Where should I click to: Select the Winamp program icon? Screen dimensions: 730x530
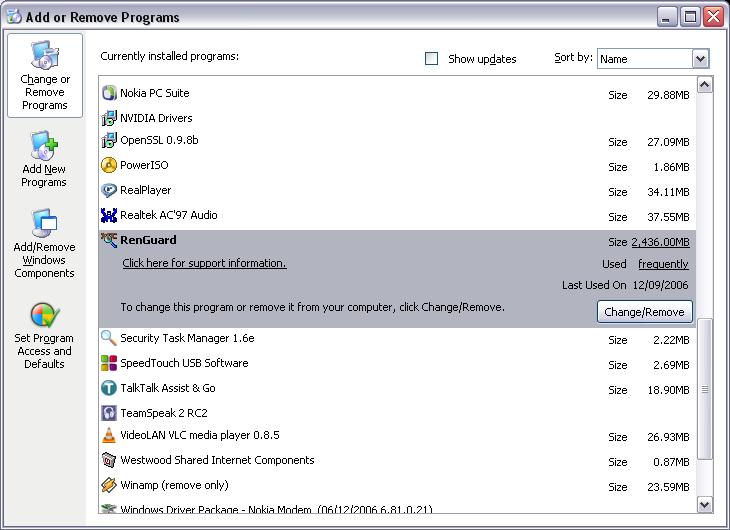110,486
